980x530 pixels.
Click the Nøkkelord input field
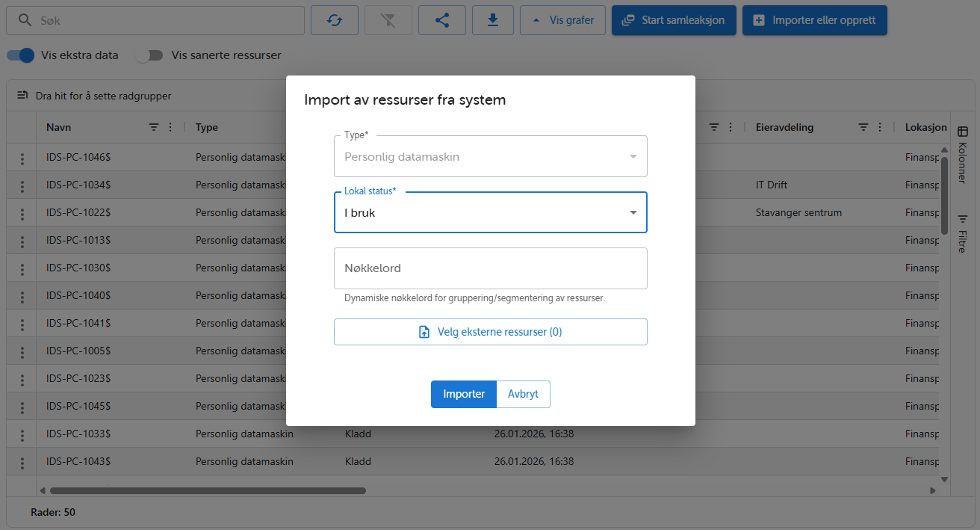[x=490, y=268]
